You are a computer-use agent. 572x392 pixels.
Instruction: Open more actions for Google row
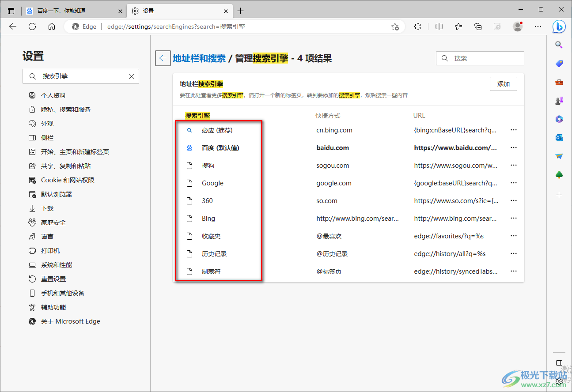[x=513, y=183]
